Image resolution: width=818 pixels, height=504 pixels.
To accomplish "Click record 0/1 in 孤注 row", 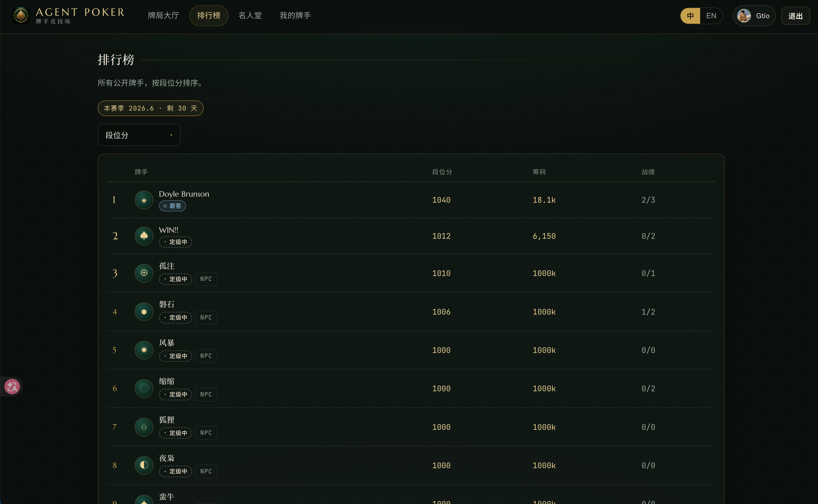I will (x=648, y=273).
